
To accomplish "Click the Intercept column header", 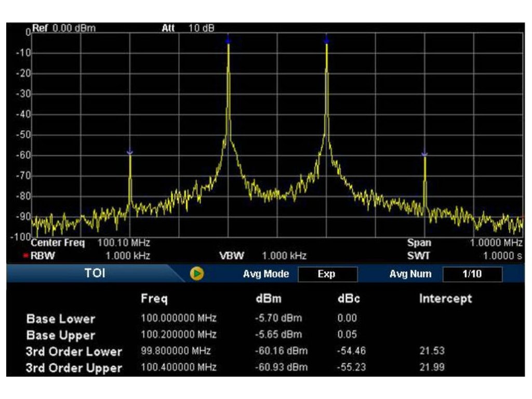I will click(x=445, y=299).
